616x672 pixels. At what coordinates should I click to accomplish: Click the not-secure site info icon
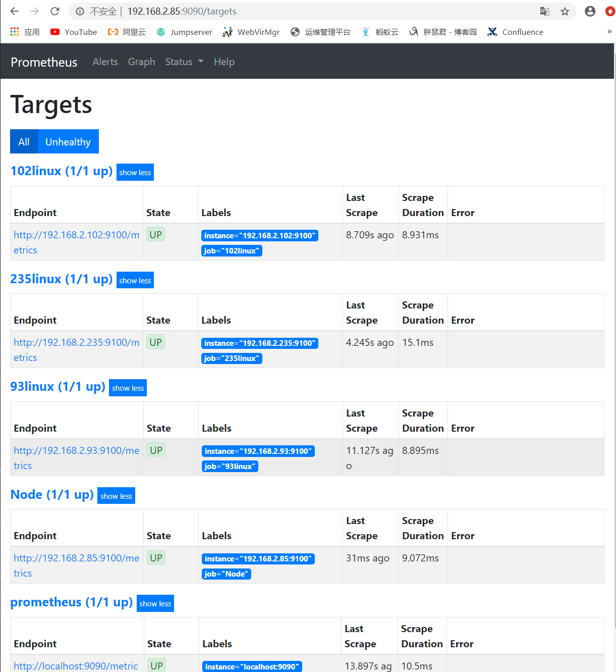pyautogui.click(x=80, y=11)
